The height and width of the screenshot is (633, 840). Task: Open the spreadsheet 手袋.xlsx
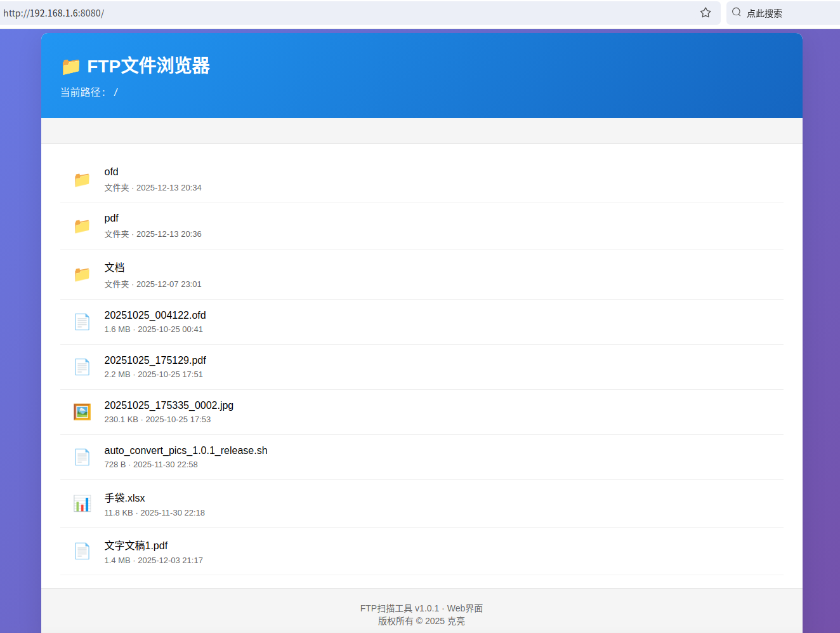(124, 498)
